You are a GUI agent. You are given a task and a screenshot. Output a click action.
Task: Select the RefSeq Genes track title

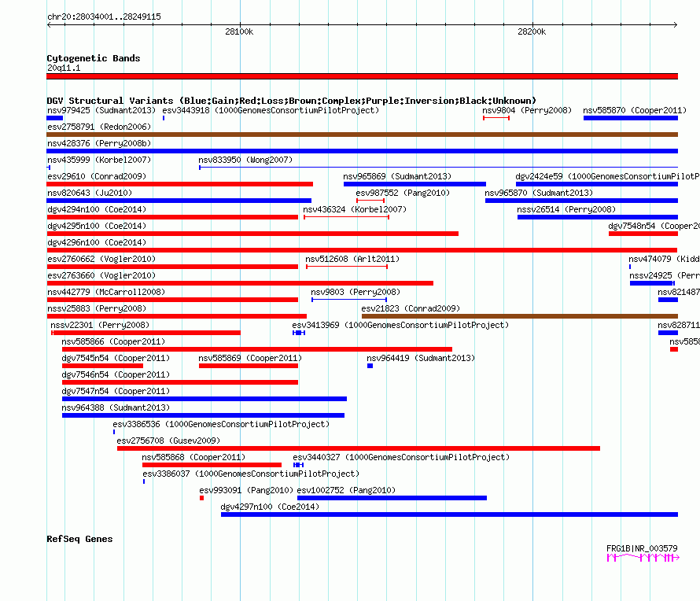79,539
